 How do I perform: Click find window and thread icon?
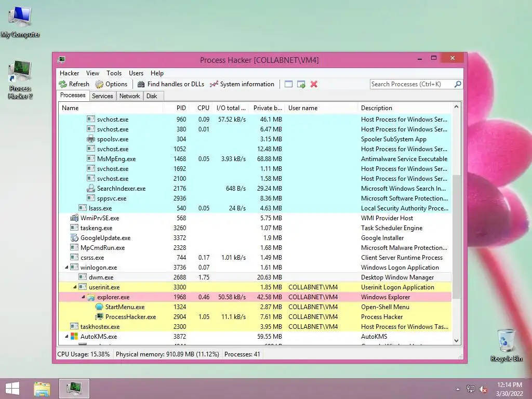(301, 84)
